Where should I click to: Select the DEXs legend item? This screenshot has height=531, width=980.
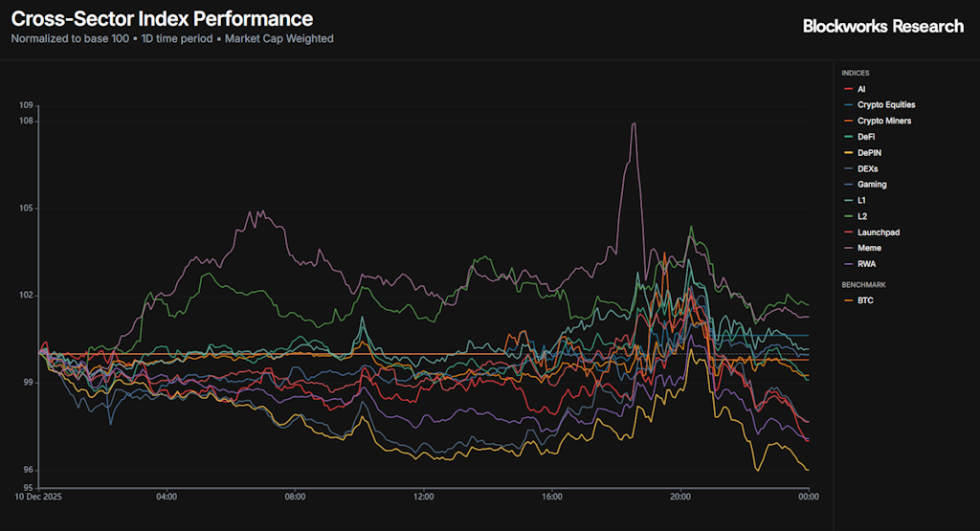pos(867,168)
